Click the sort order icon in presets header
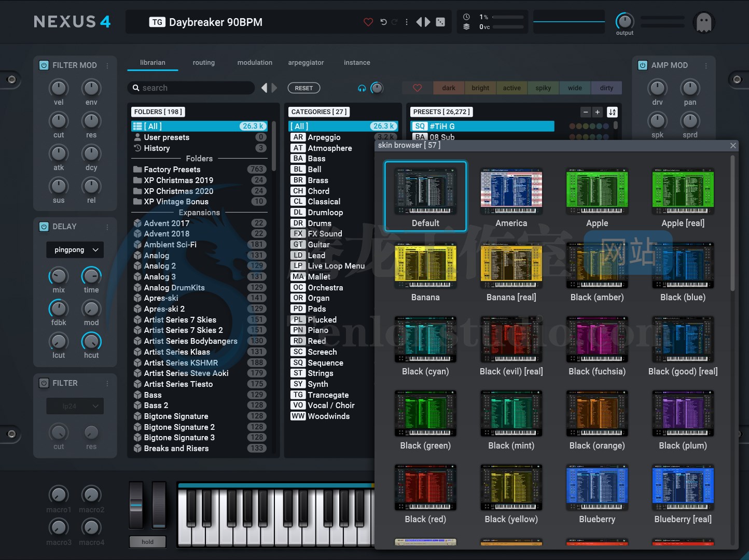 [613, 112]
